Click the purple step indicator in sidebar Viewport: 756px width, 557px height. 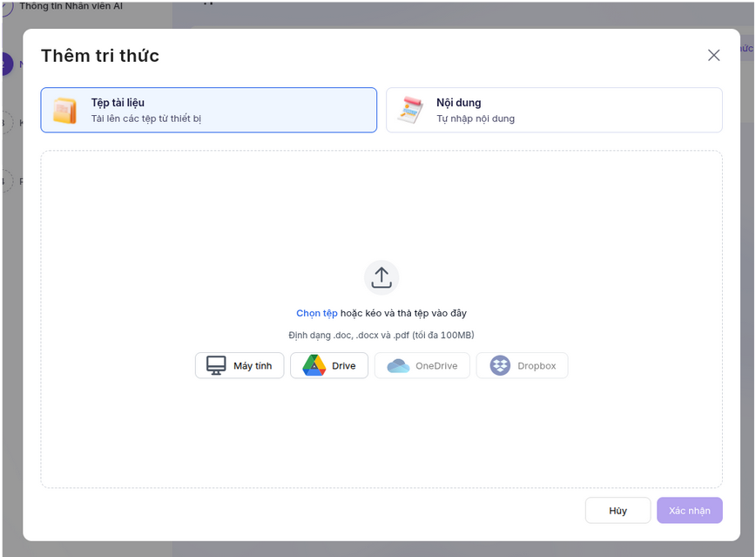pyautogui.click(x=5, y=64)
